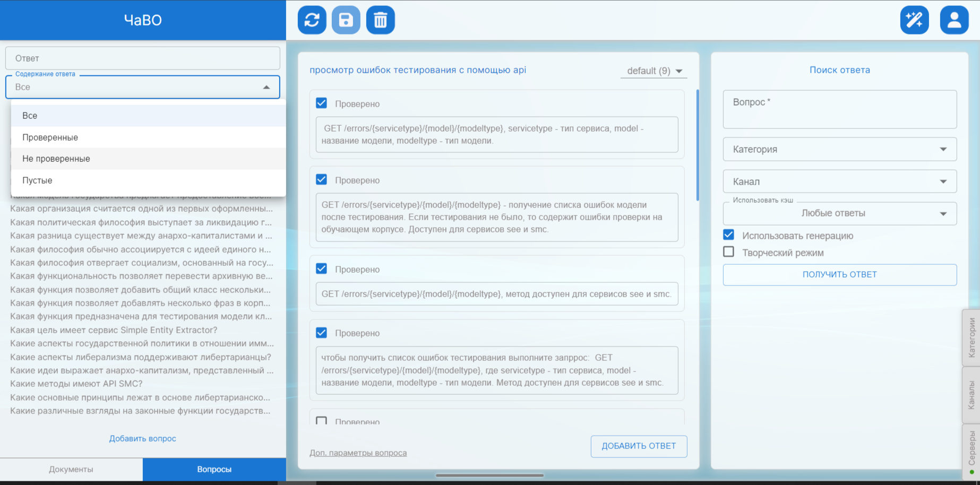
Task: Click ПОЛУЧИТЬ ОТВЕТ button
Action: (x=839, y=275)
